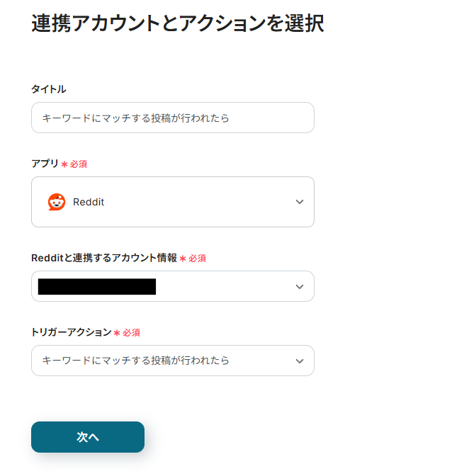Click the アプリ field label
Image resolution: width=464 pixels, height=476 pixels.
click(x=45, y=164)
